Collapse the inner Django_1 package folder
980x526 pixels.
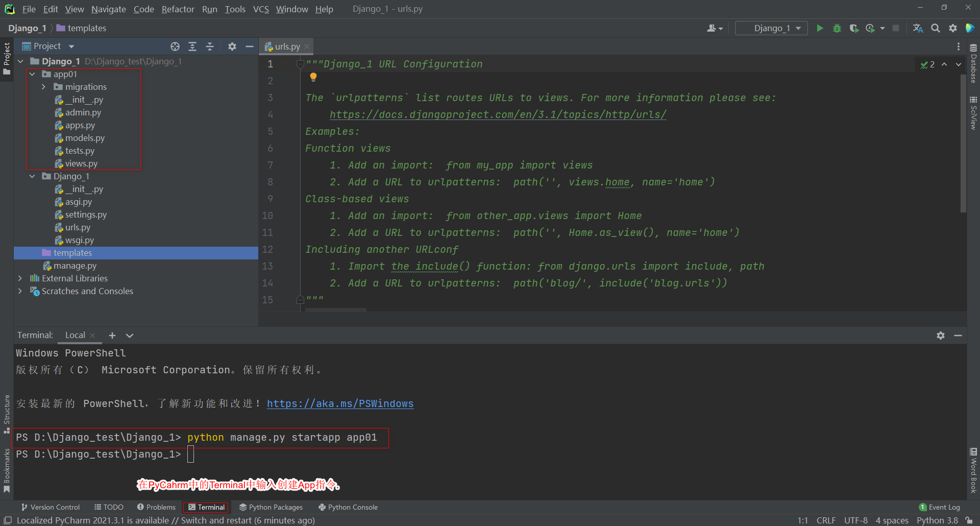coord(32,177)
